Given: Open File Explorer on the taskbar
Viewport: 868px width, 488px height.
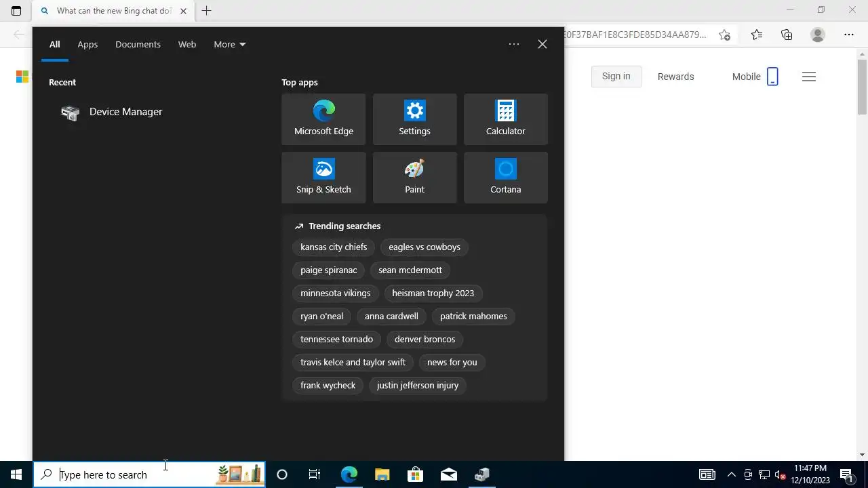Looking at the screenshot, I should [382, 474].
